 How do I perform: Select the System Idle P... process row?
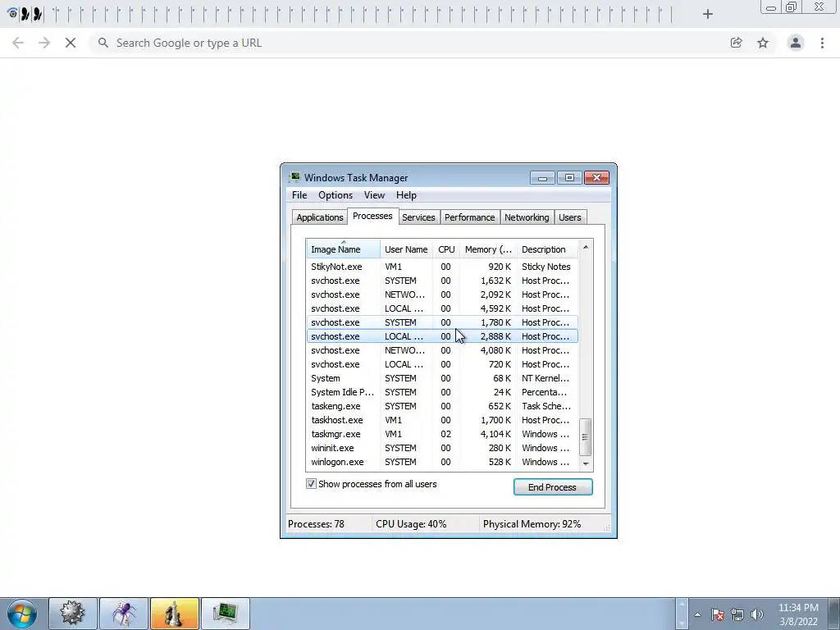pyautogui.click(x=442, y=392)
